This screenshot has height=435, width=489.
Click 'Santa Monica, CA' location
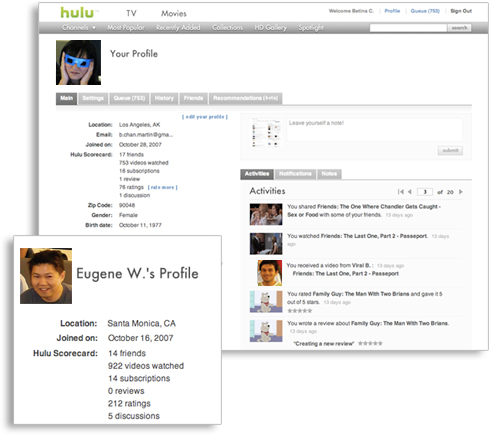[x=141, y=323]
